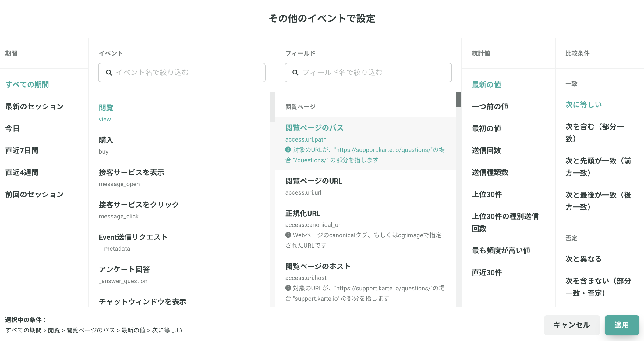Select 一つ前の値 statistic
The image size is (644, 341).
coord(490,106)
